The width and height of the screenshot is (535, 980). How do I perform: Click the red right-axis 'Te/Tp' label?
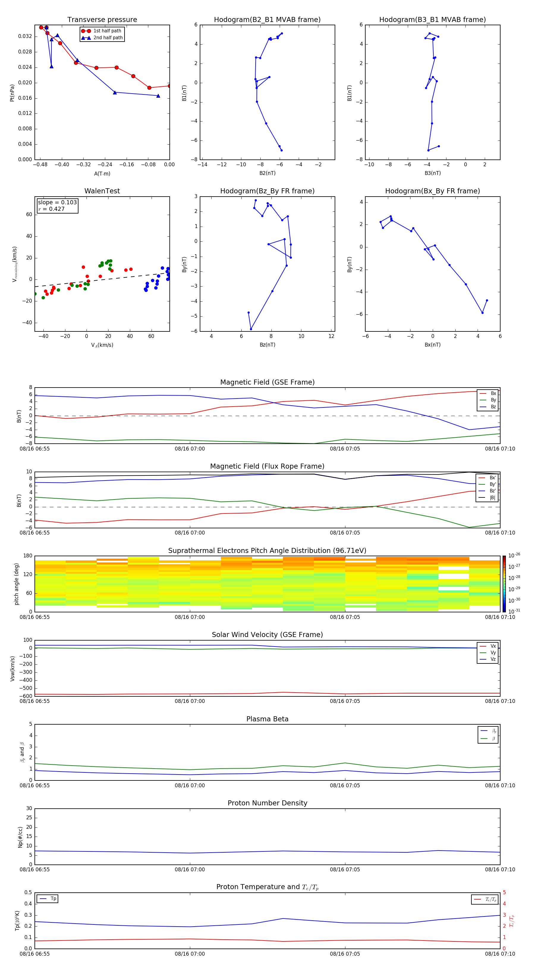(x=512, y=921)
